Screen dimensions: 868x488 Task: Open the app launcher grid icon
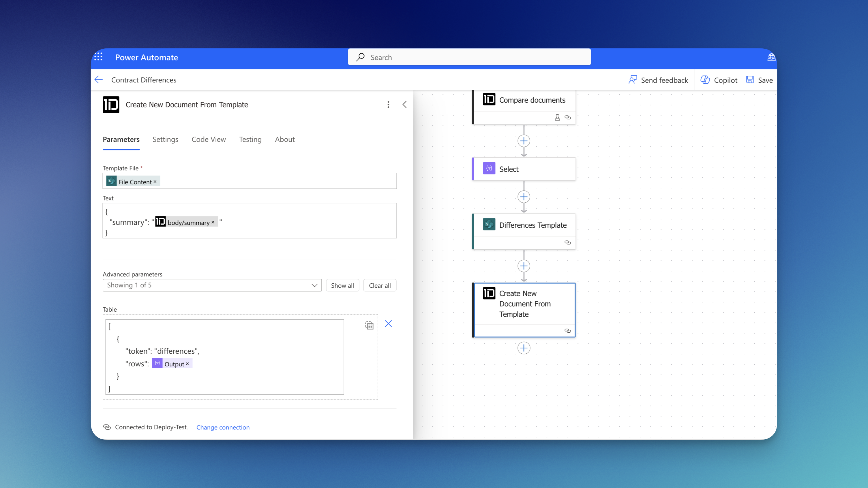coord(98,57)
